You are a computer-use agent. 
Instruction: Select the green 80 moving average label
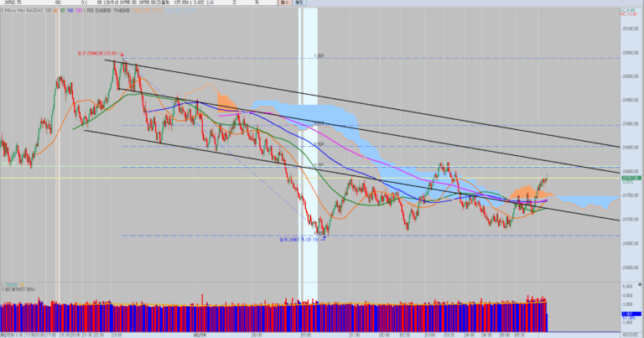point(63,10)
